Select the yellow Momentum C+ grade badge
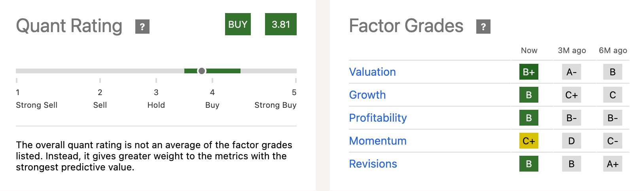Screen dimensions: 644x191 tap(529, 141)
